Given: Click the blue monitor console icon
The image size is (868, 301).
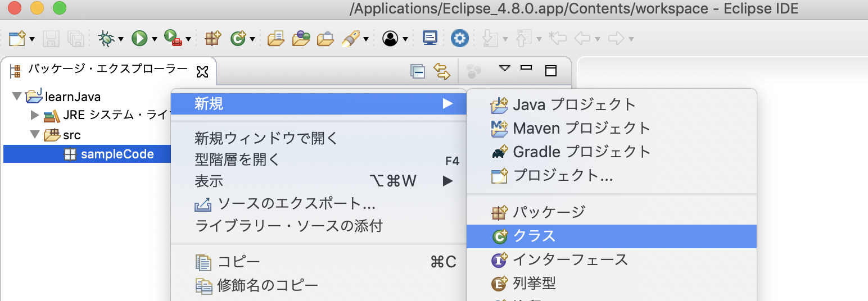Looking at the screenshot, I should (x=430, y=38).
